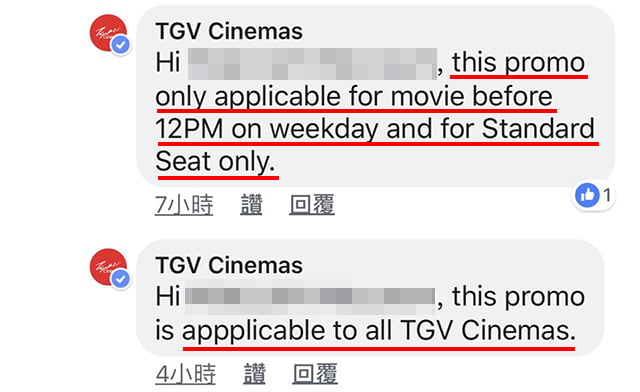Click the 7小時 timestamp

(184, 205)
